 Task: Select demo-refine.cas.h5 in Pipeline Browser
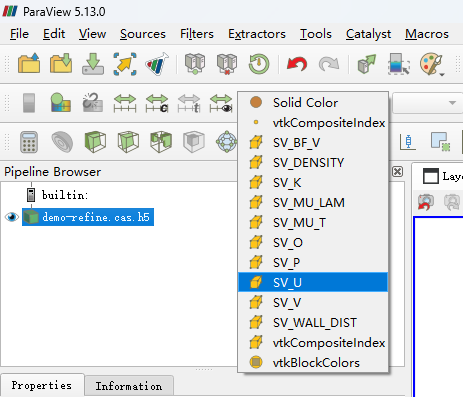[x=88, y=217]
